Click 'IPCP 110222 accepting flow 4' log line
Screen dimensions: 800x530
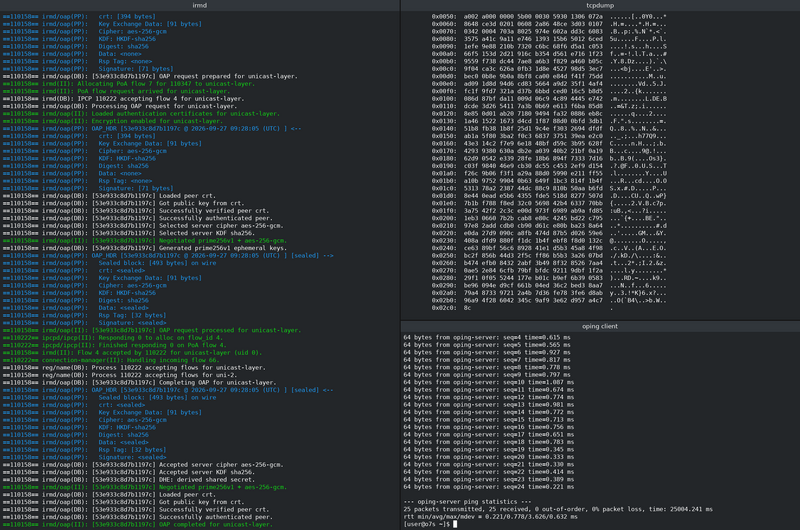(123, 98)
